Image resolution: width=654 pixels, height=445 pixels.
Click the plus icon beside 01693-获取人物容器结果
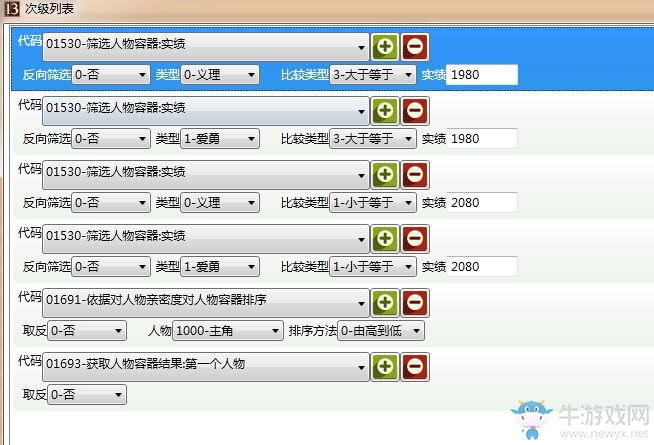385,367
